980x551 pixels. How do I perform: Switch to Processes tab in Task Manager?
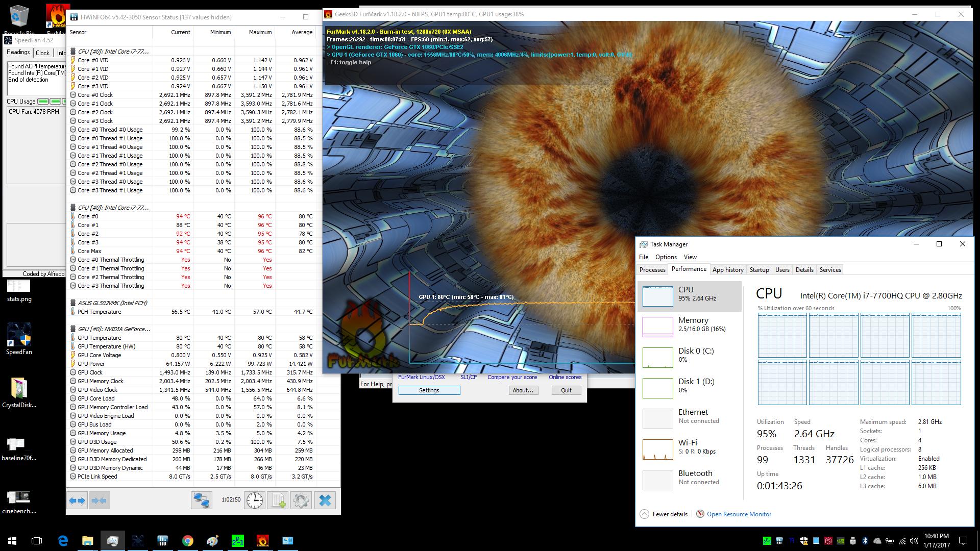click(652, 270)
